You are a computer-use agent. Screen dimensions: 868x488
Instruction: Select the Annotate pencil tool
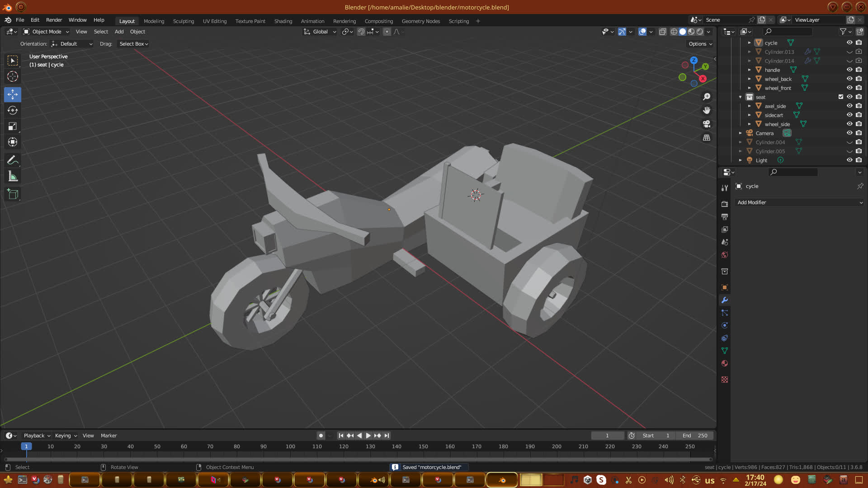click(x=13, y=160)
